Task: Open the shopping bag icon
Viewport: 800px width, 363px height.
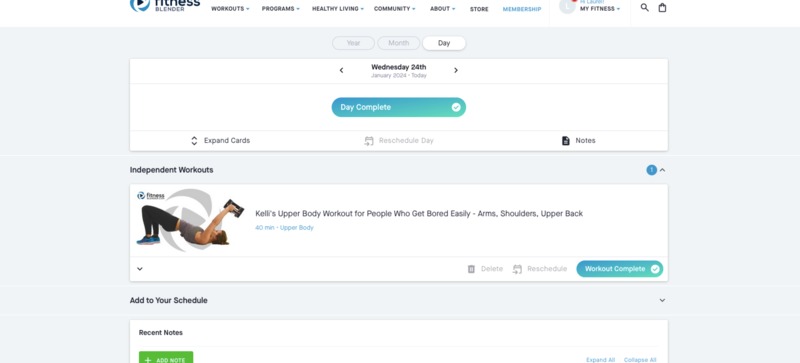Action: [662, 8]
